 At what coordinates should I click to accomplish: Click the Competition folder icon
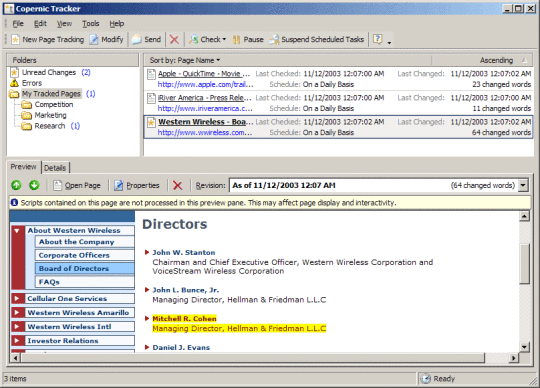point(27,104)
